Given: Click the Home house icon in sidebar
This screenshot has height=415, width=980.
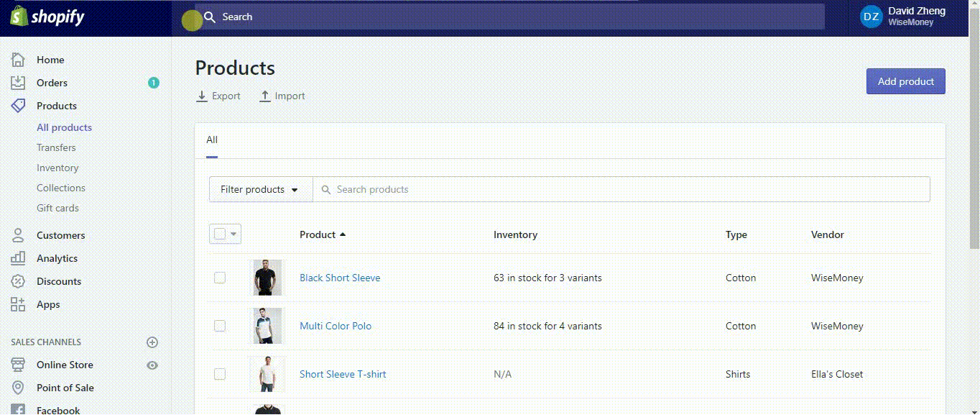Looking at the screenshot, I should click(x=18, y=60).
